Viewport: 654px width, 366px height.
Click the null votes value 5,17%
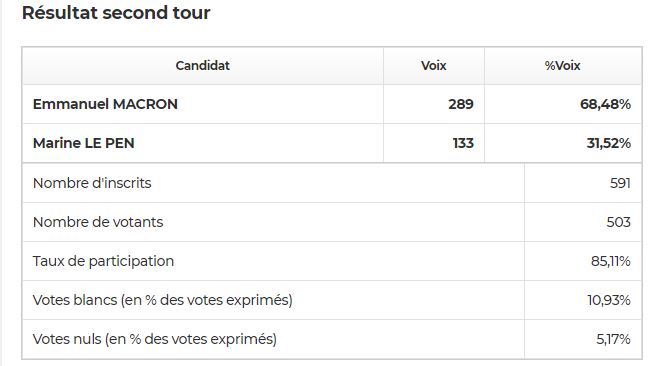pos(613,339)
